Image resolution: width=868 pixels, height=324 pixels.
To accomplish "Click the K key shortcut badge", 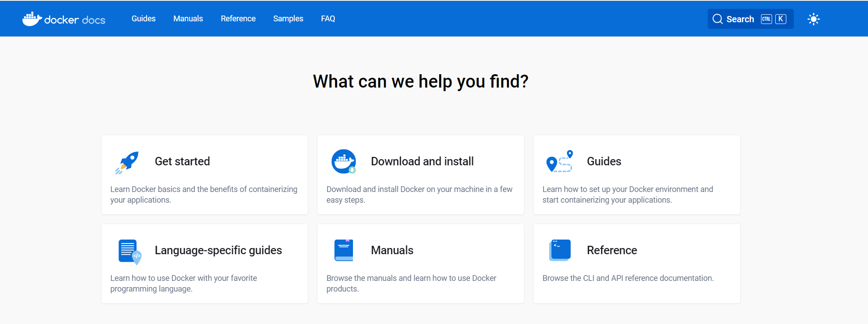I will [x=781, y=19].
